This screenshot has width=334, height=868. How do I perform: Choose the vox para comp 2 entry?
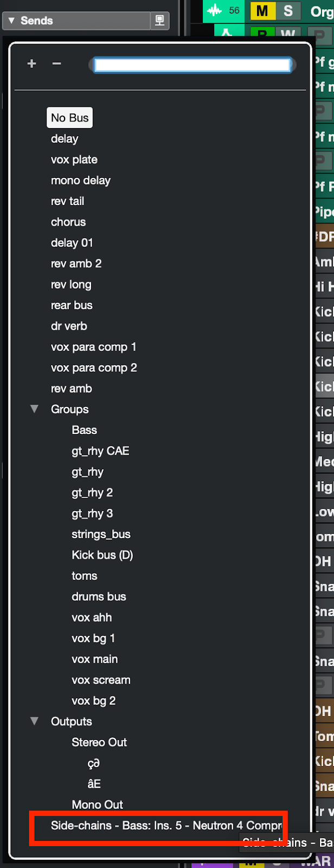[x=94, y=368]
